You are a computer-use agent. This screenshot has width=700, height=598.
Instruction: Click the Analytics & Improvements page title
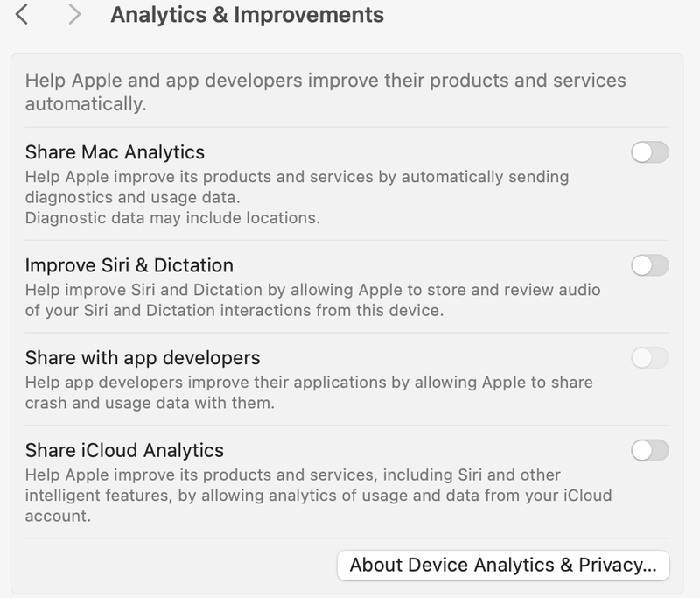(247, 15)
